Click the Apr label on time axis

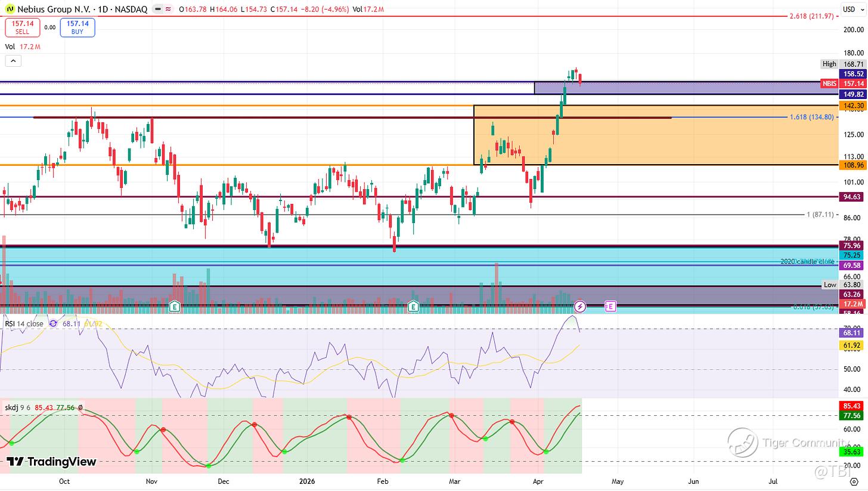(x=538, y=481)
